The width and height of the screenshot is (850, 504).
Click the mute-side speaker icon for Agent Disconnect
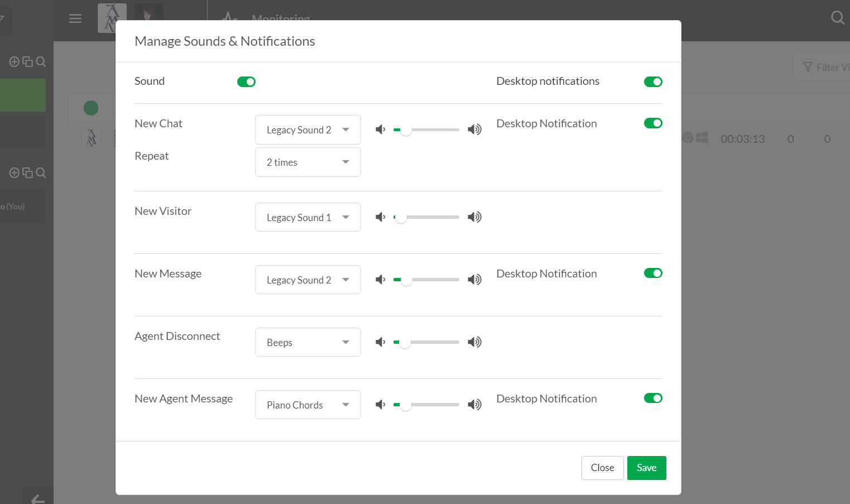coord(380,342)
